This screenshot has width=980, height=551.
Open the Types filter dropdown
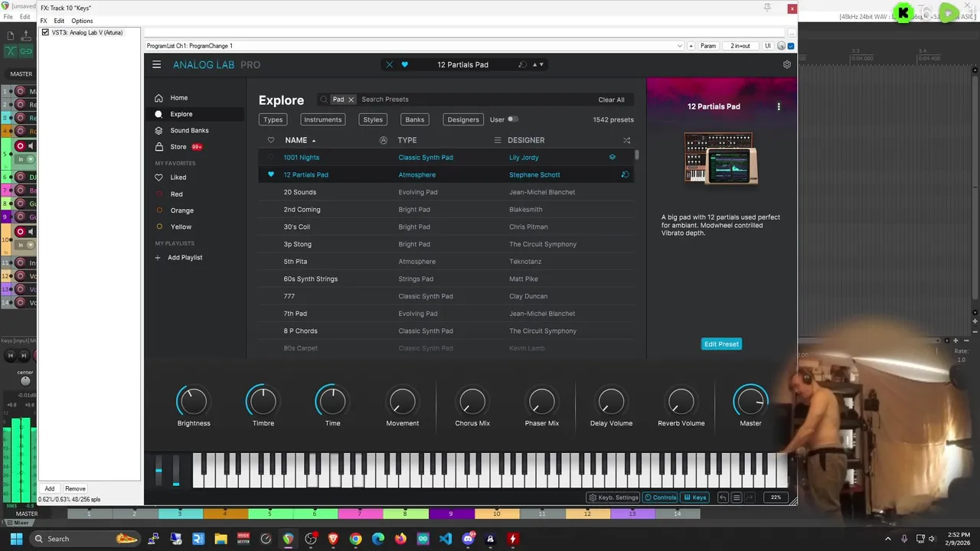(x=273, y=119)
